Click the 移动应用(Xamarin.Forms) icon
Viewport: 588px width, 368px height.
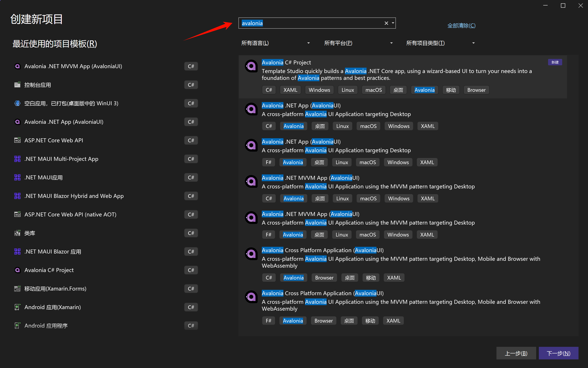click(x=17, y=288)
